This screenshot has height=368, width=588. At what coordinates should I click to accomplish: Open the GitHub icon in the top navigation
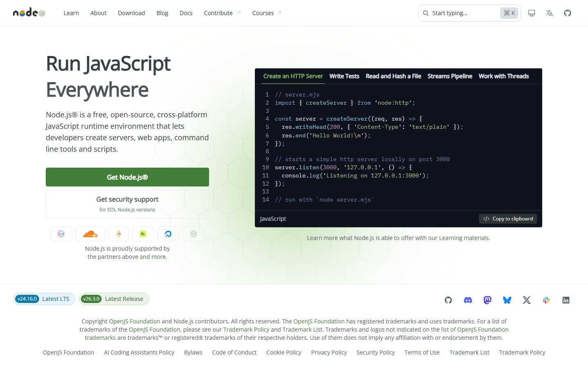pos(568,13)
